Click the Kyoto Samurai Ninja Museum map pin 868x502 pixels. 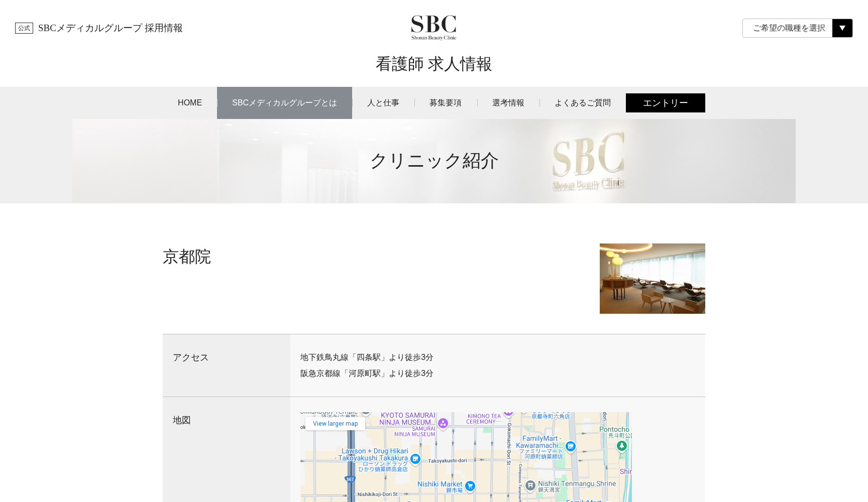click(443, 423)
